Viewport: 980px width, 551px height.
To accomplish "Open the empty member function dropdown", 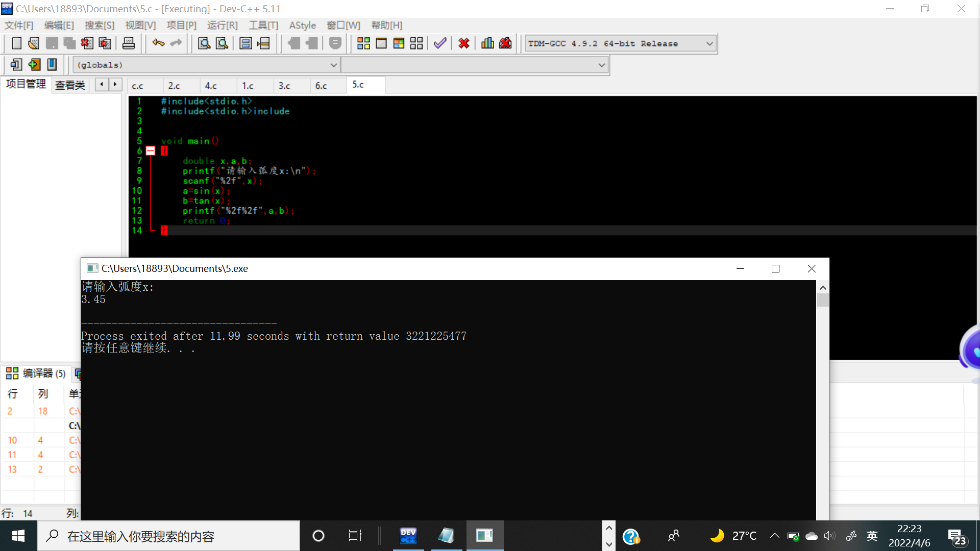I will (x=474, y=65).
